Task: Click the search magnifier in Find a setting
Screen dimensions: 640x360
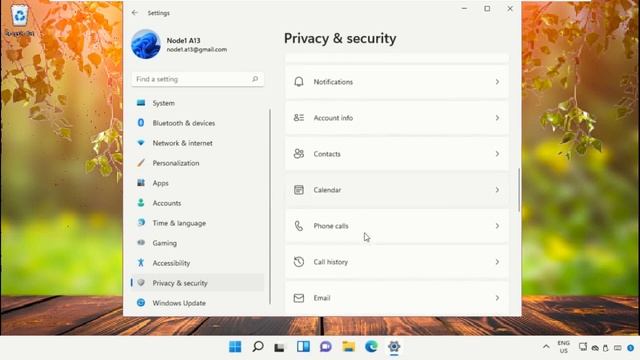Action: click(x=255, y=79)
